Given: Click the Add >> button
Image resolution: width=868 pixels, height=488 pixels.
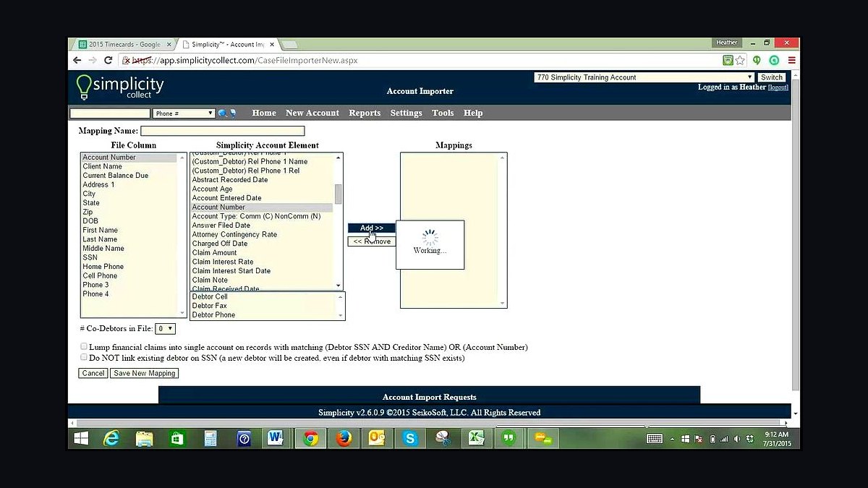Looking at the screenshot, I should 372,228.
